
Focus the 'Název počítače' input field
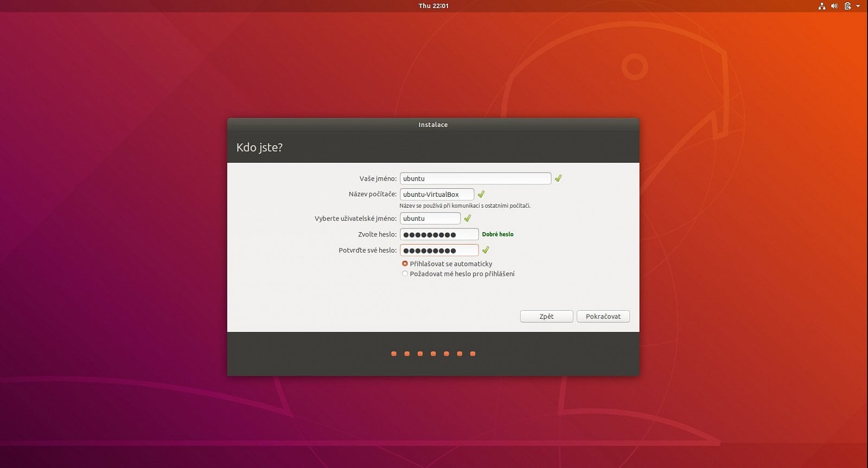pos(437,194)
